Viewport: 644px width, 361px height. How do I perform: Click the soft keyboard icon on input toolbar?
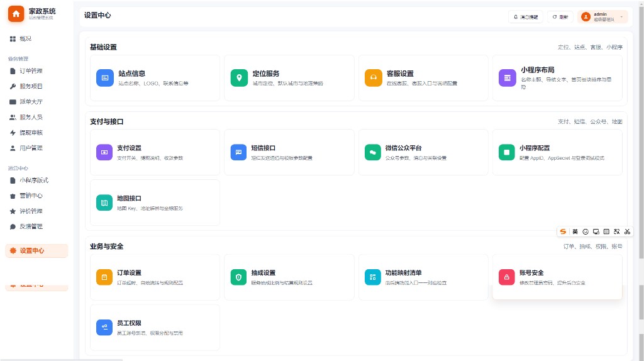click(606, 231)
